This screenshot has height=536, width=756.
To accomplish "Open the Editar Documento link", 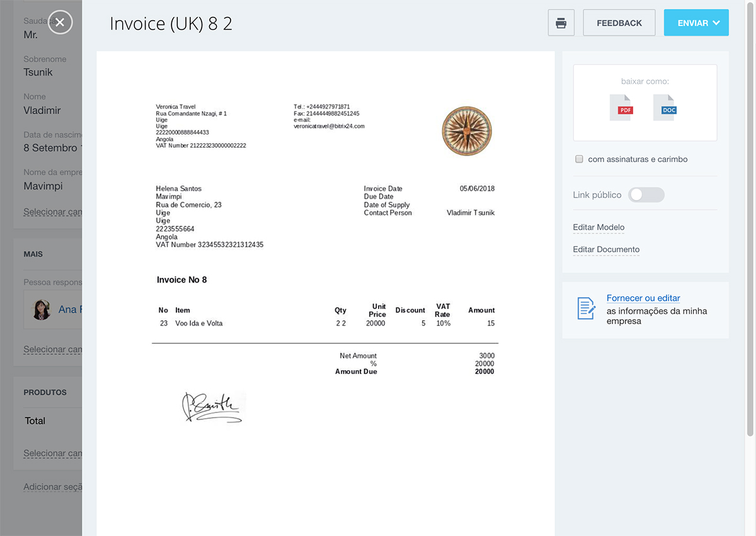I will (x=606, y=250).
